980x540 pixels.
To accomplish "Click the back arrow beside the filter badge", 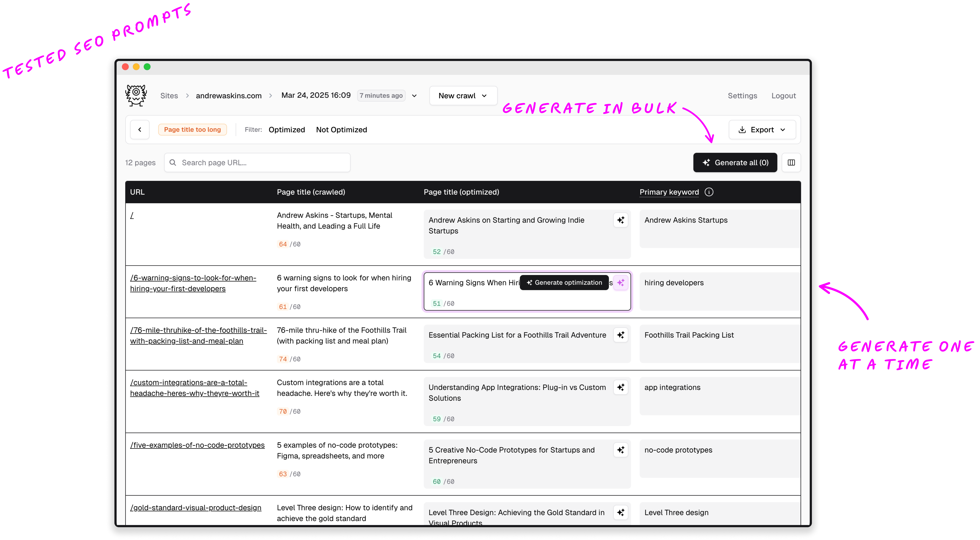I will [x=140, y=129].
